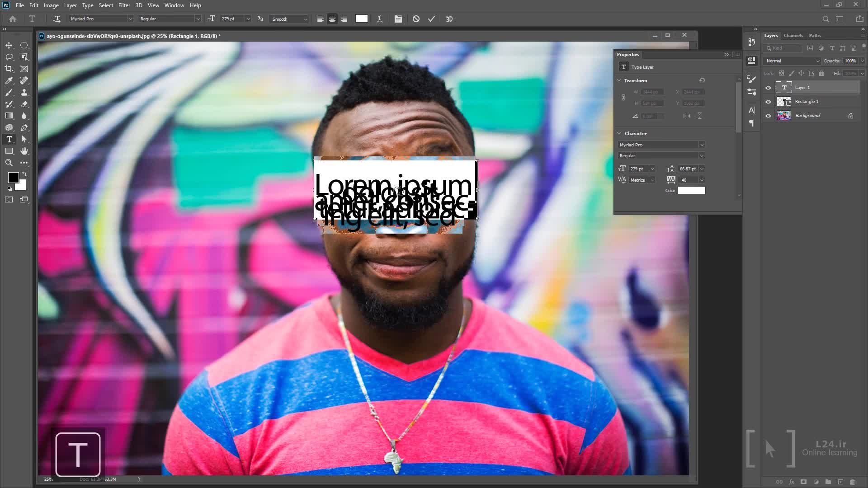Collapse the Character section
This screenshot has height=488, width=868.
tap(619, 133)
